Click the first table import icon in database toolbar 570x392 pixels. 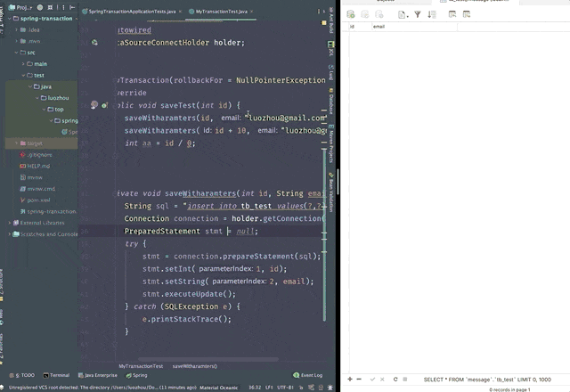point(452,14)
